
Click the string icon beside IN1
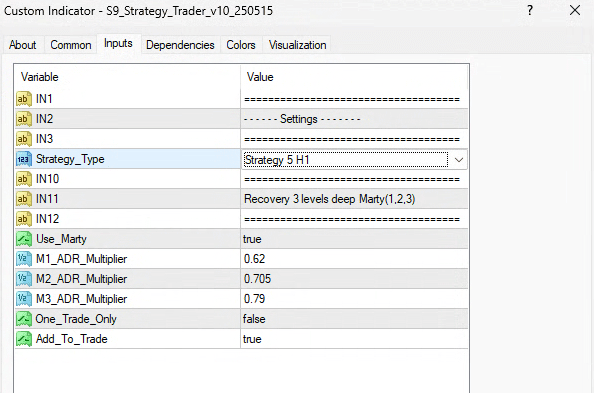tap(23, 99)
